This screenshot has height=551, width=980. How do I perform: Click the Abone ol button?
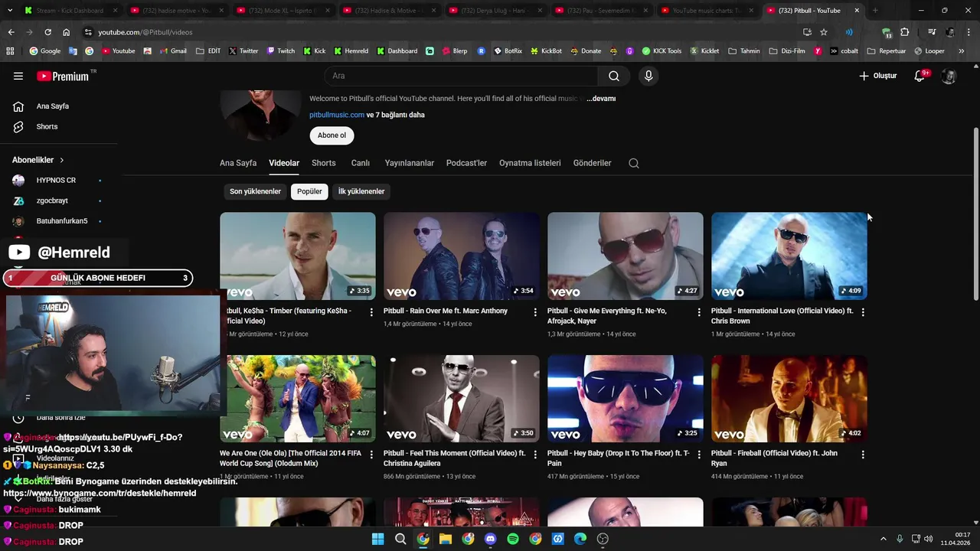pyautogui.click(x=332, y=135)
